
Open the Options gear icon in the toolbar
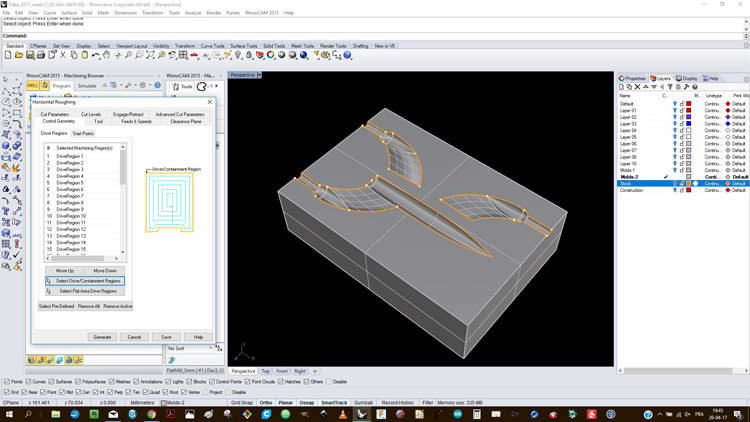(326, 56)
